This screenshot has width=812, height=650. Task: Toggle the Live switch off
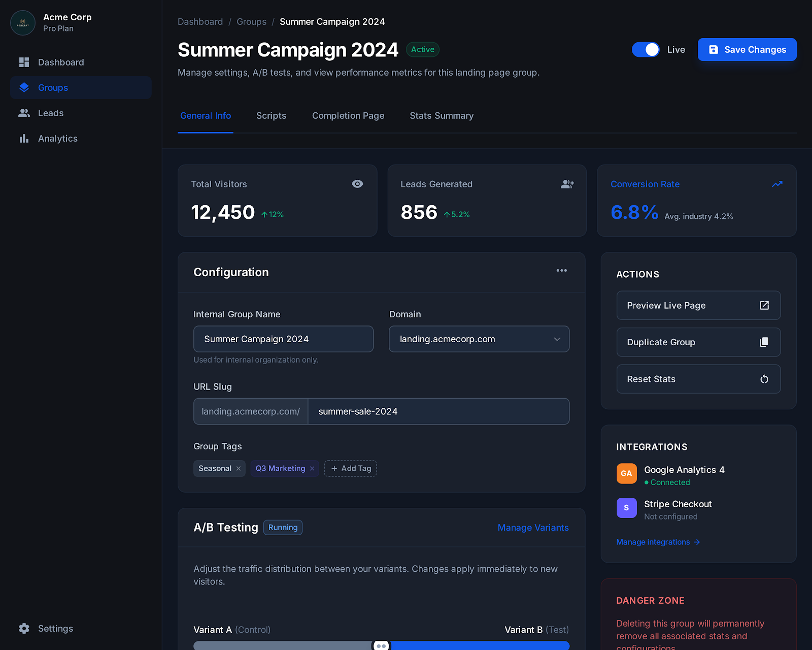coord(646,50)
